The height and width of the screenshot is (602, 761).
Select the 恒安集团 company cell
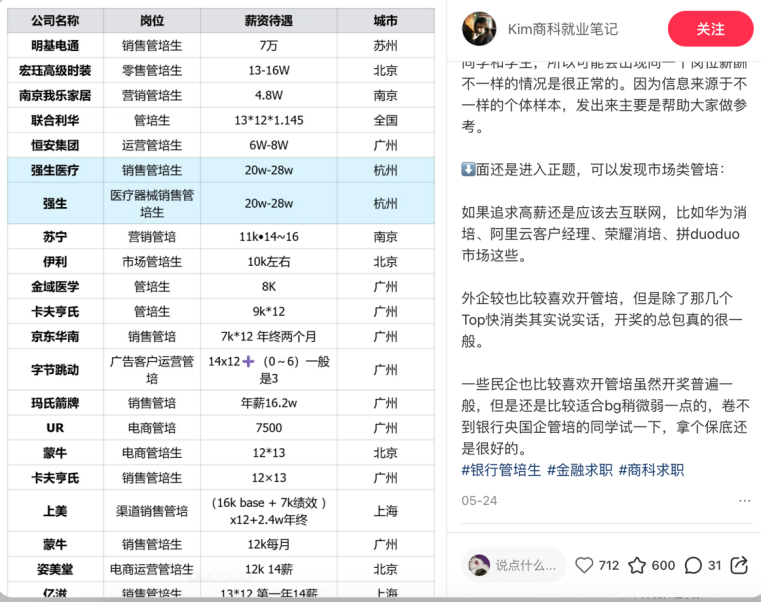[x=55, y=145]
